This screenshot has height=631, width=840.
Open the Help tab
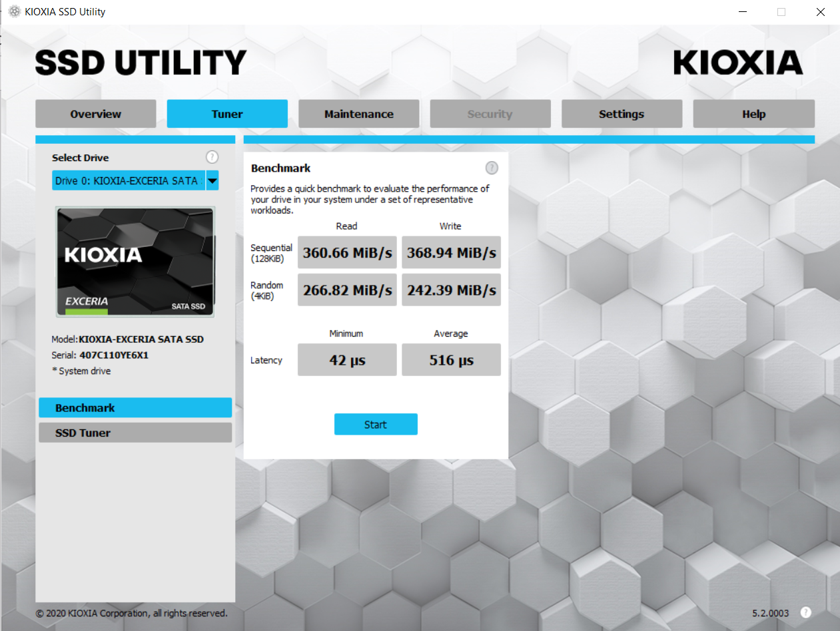point(754,114)
